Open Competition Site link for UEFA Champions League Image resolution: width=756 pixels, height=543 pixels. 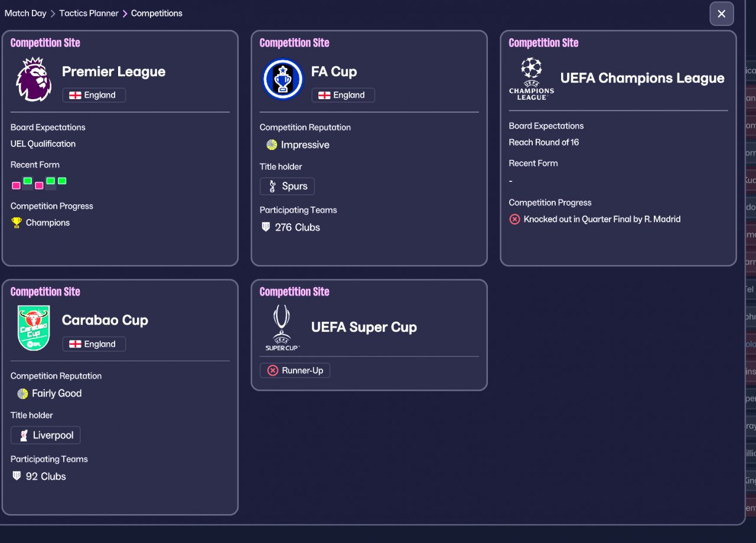(x=543, y=42)
